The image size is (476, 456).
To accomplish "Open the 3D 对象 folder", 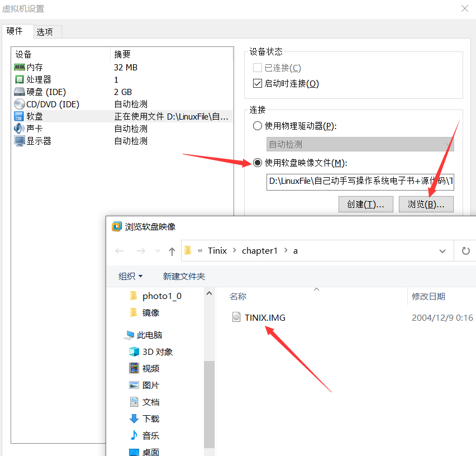I will pyautogui.click(x=157, y=351).
